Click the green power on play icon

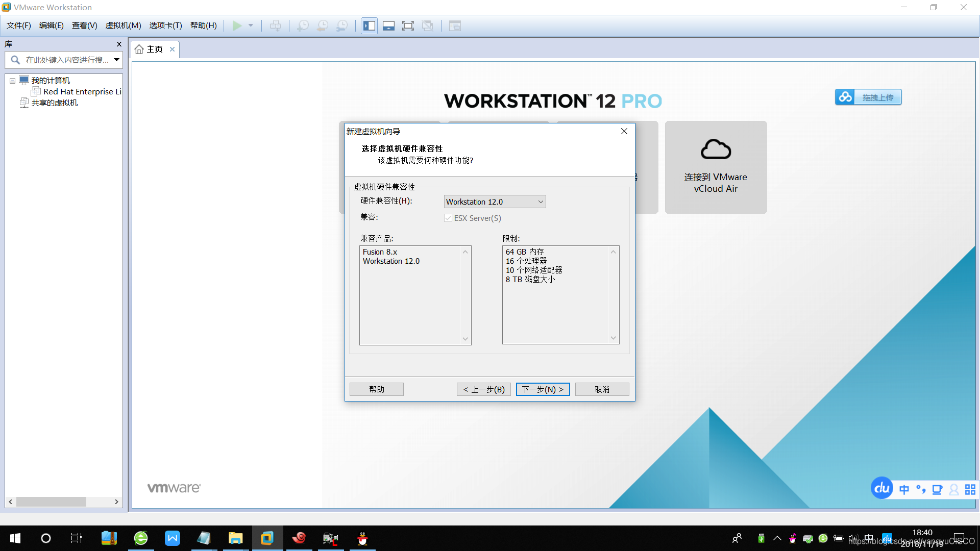[x=237, y=26]
